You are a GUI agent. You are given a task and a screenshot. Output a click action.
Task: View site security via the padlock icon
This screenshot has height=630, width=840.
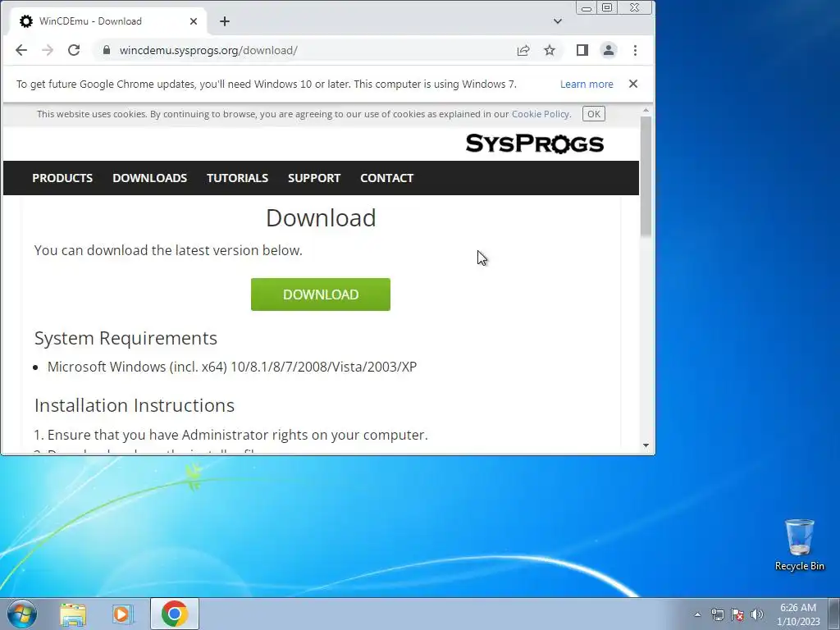click(107, 50)
